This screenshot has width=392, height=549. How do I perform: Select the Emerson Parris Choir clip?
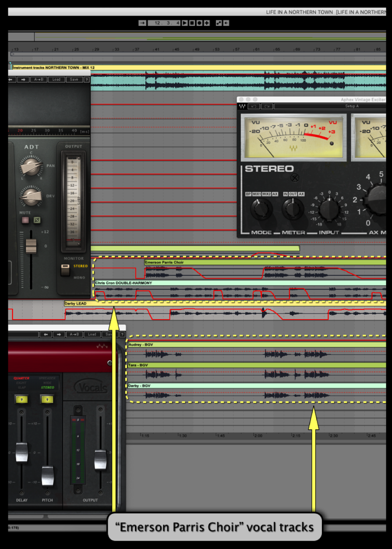click(x=265, y=262)
